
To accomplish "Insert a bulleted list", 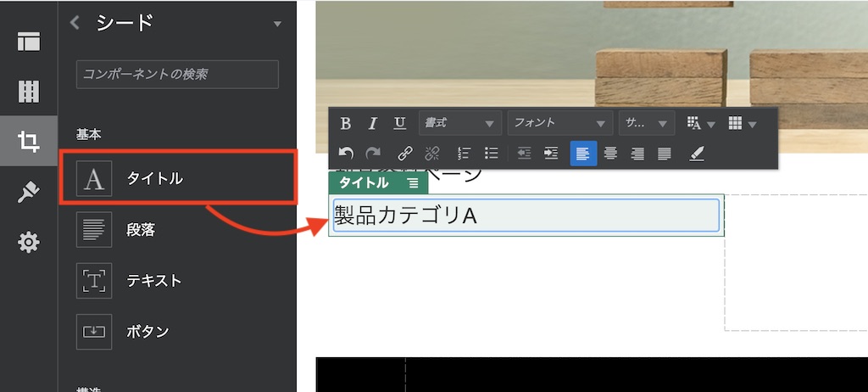I will [x=491, y=154].
